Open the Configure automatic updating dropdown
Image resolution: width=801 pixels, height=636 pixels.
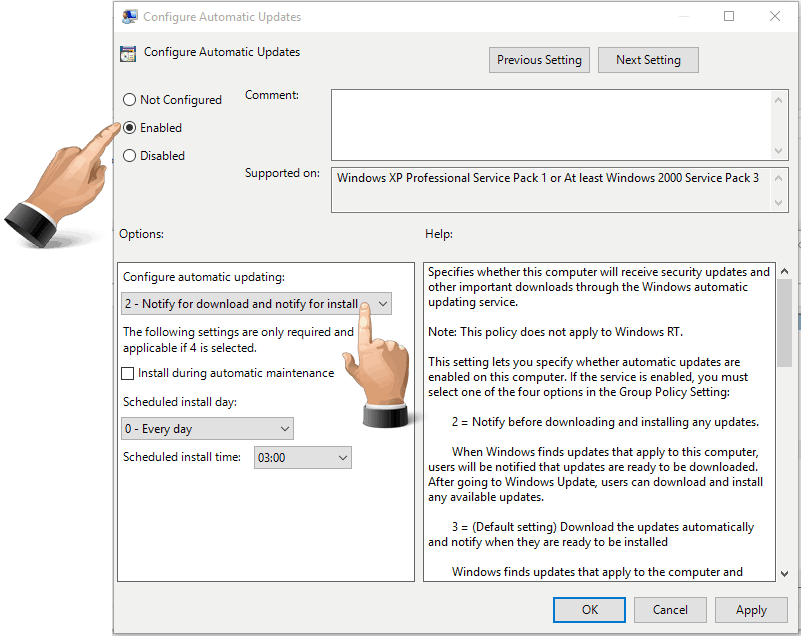(256, 304)
